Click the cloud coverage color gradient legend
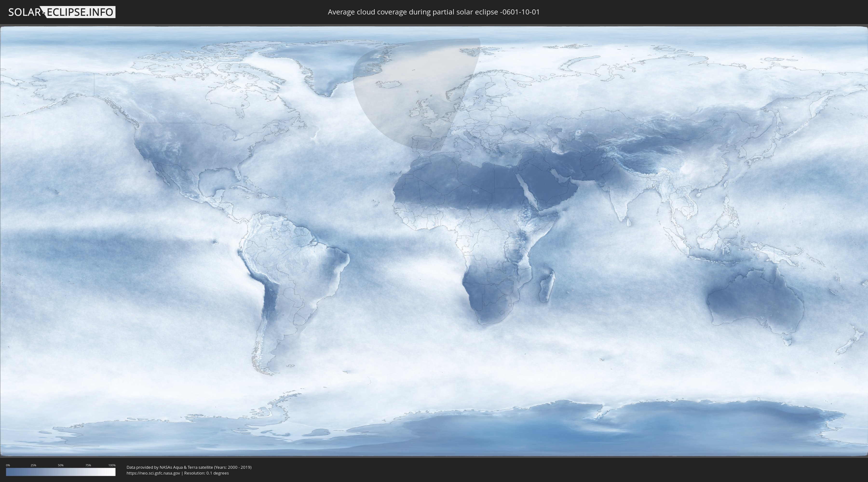 coord(61,472)
